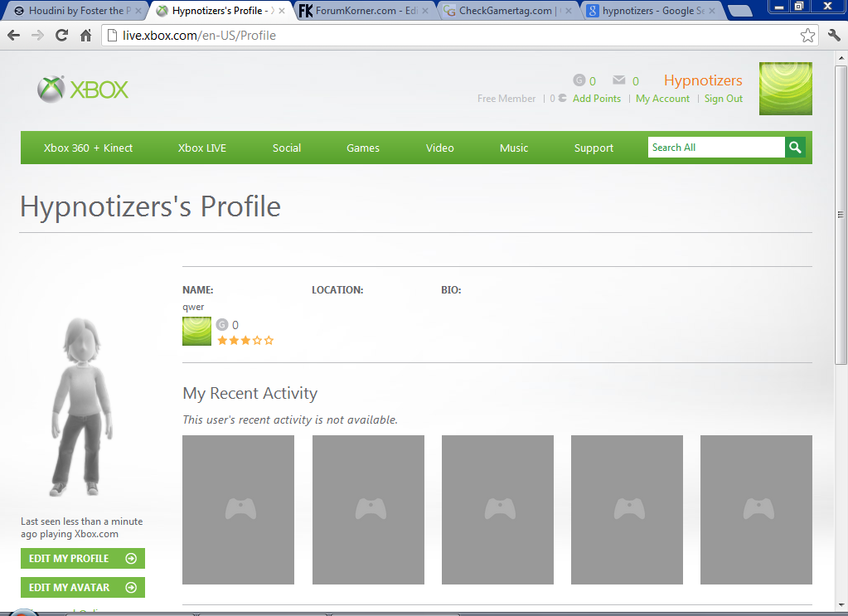This screenshot has height=616, width=848.
Task: Reload the page with the refresh icon
Action: tap(61, 36)
